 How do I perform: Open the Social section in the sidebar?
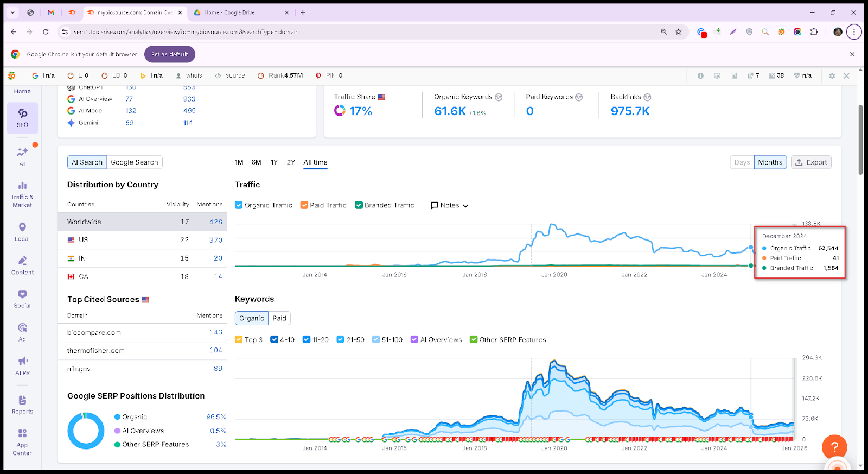[22, 299]
